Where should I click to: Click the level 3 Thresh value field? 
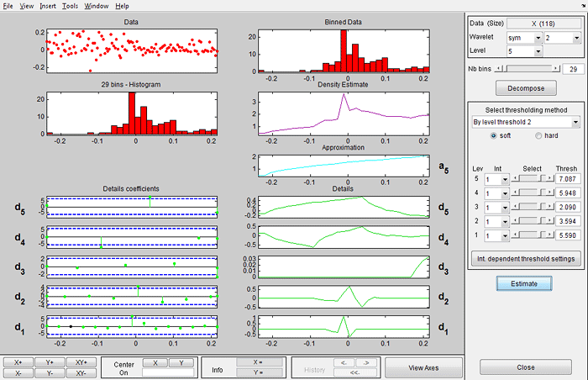pyautogui.click(x=566, y=206)
